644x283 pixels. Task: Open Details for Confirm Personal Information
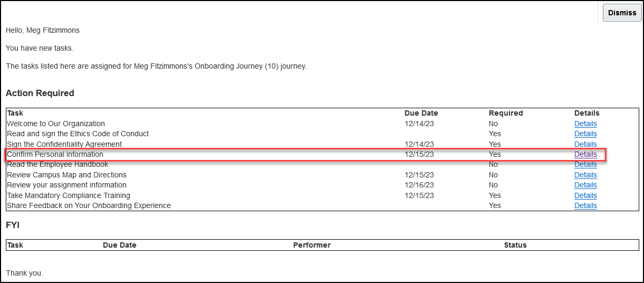pos(585,154)
